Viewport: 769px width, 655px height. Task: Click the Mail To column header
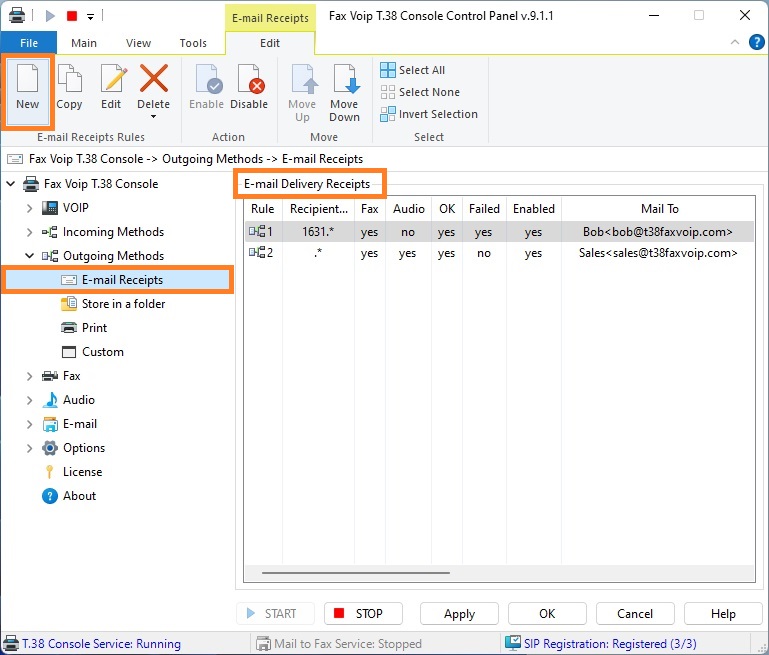(x=659, y=209)
